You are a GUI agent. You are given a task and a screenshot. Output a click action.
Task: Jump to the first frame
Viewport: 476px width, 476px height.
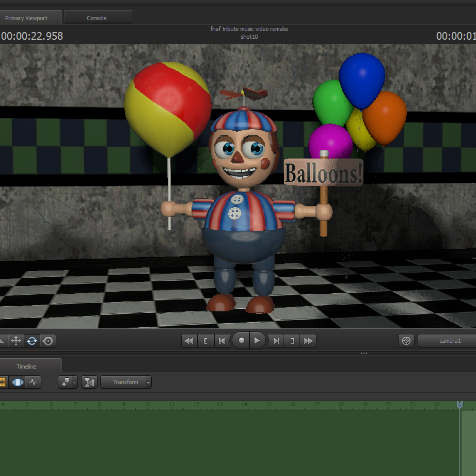[189, 341]
